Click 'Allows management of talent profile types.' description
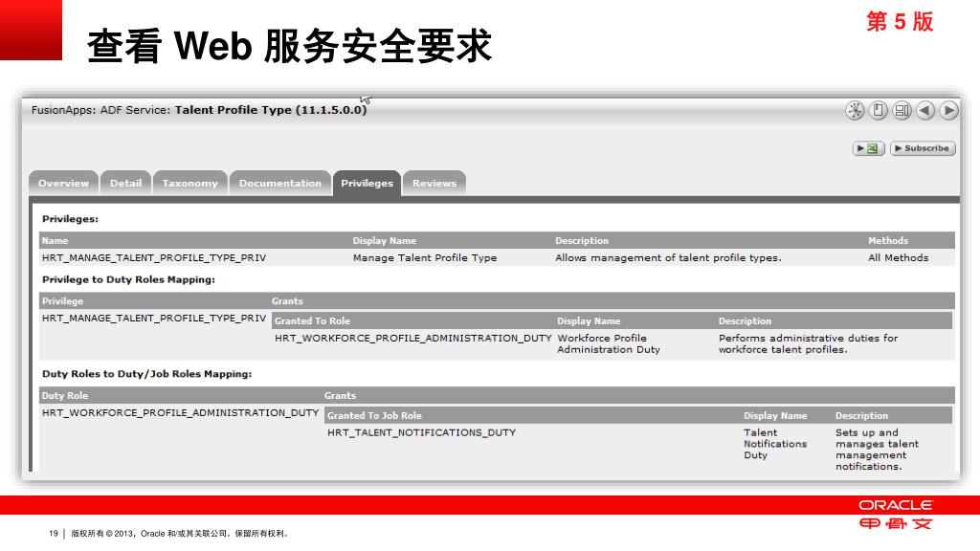Image resolution: width=980 pixels, height=551 pixels. click(x=668, y=257)
